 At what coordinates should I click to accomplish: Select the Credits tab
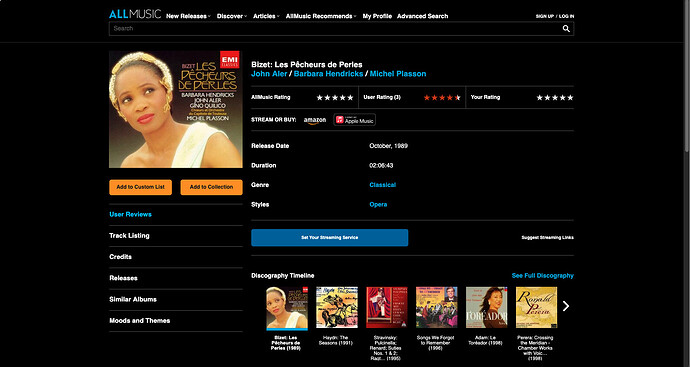(121, 257)
